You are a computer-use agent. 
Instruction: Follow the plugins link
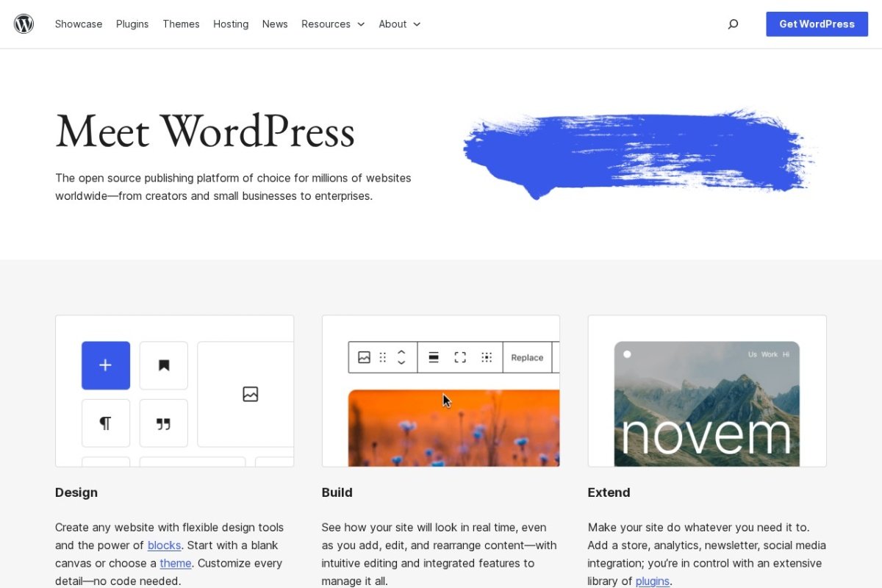653,581
